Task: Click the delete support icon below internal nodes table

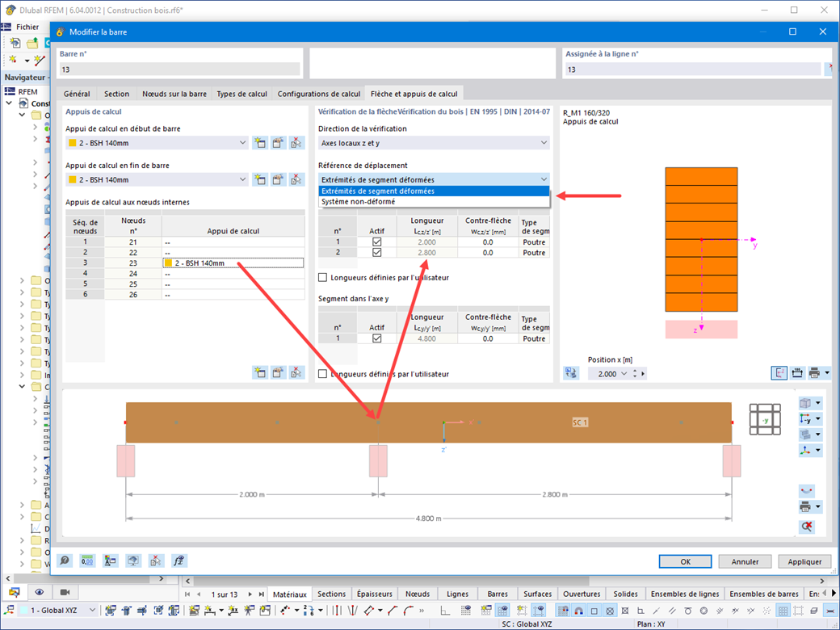Action: point(296,372)
